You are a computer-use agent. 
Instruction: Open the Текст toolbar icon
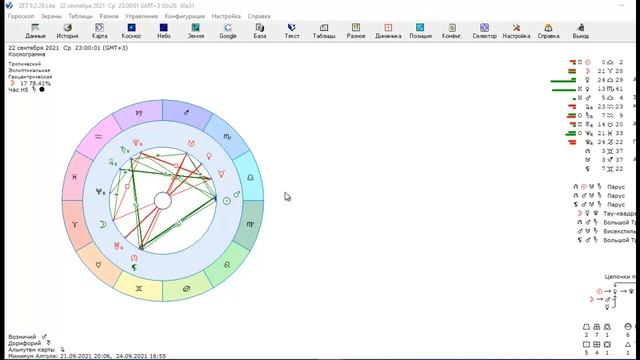click(x=292, y=31)
